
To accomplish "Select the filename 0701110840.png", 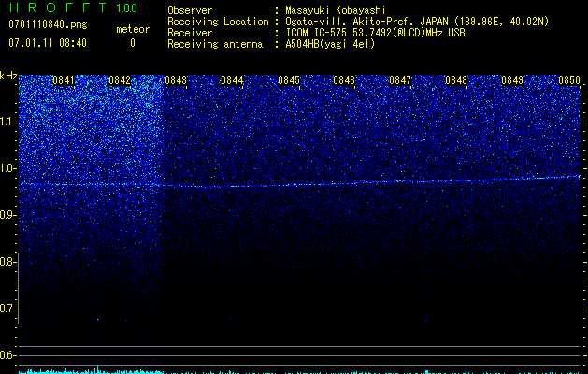I will click(x=48, y=24).
